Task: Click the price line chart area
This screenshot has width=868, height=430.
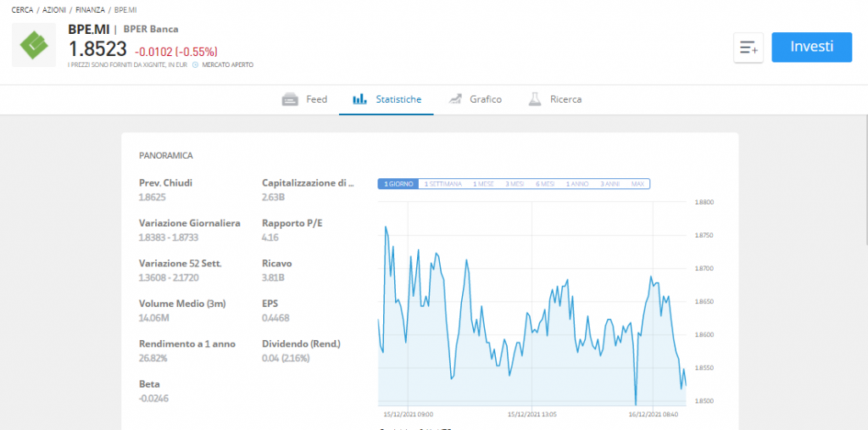Action: click(x=531, y=304)
